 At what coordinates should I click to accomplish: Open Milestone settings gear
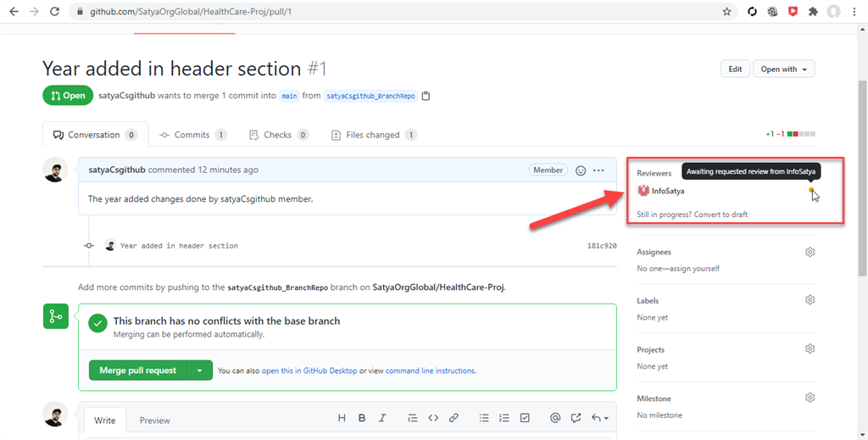pyautogui.click(x=810, y=398)
